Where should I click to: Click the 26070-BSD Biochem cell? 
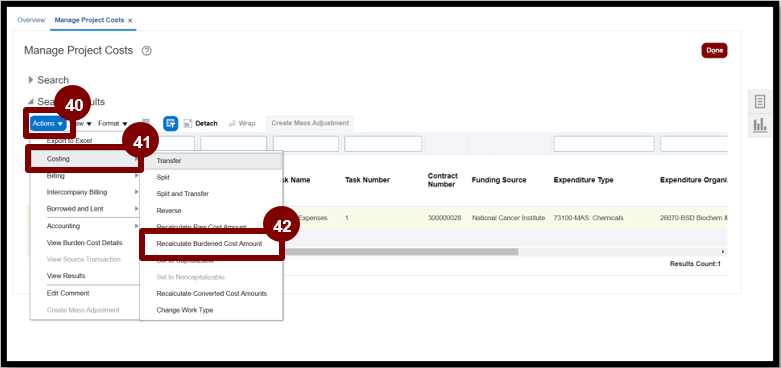[x=693, y=218]
